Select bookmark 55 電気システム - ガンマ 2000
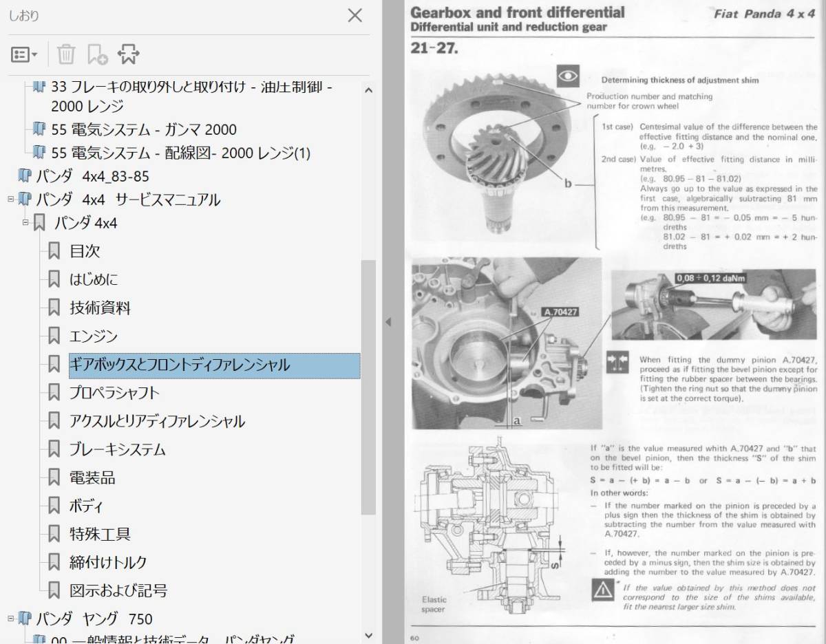The image size is (826, 644). [144, 129]
